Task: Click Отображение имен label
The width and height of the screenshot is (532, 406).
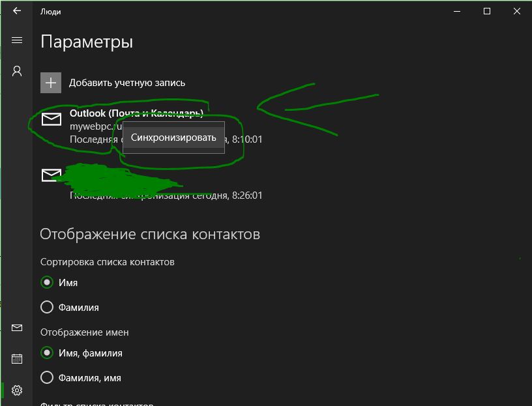Action: 85,332
